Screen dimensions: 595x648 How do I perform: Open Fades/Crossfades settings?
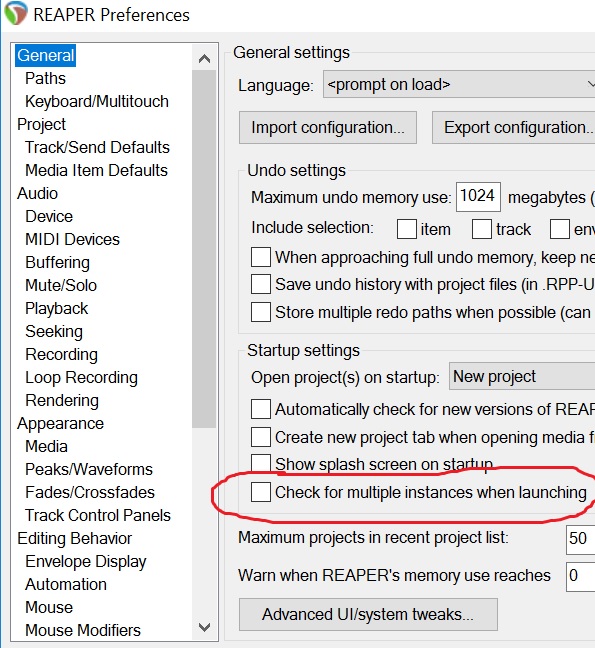click(x=90, y=492)
